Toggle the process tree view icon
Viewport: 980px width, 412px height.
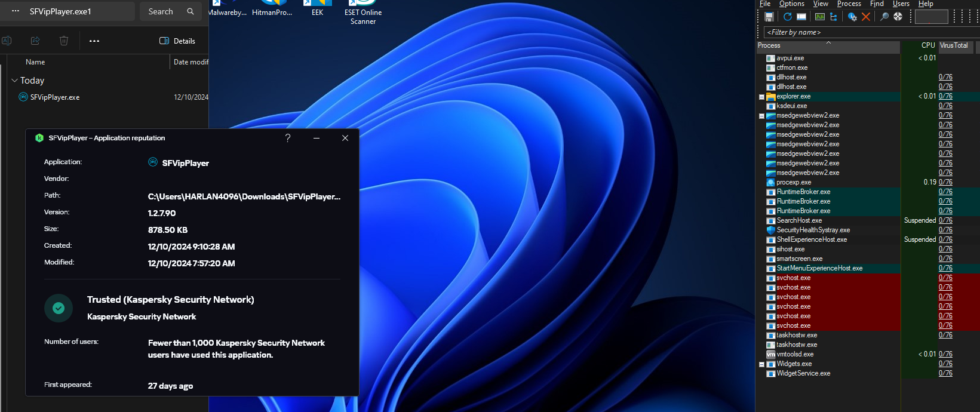click(834, 17)
